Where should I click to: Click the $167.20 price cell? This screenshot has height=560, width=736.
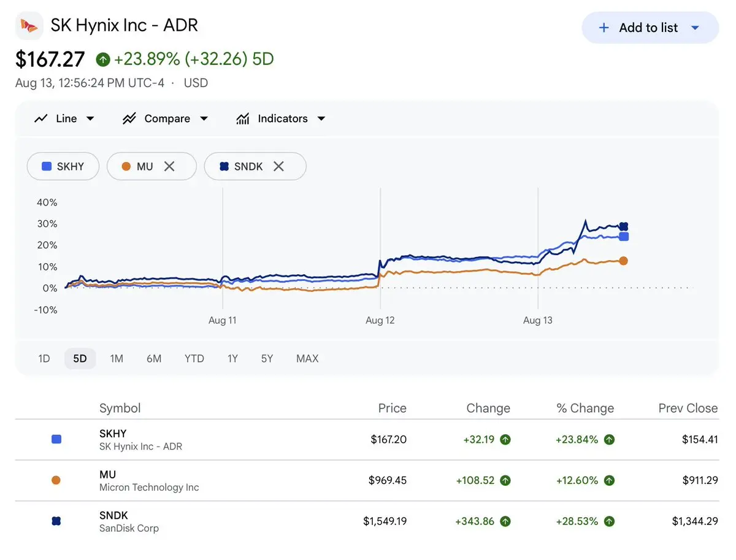[389, 439]
